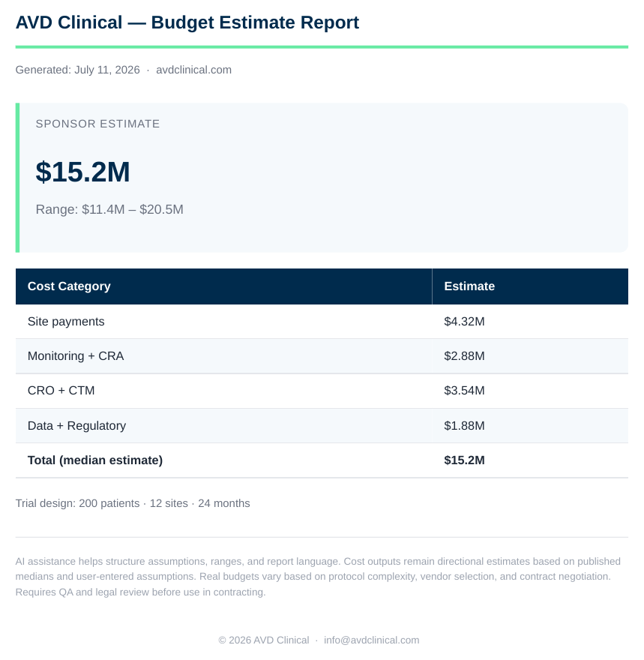Click the 'Range: $11.4M – $20.5M' text

tap(109, 209)
